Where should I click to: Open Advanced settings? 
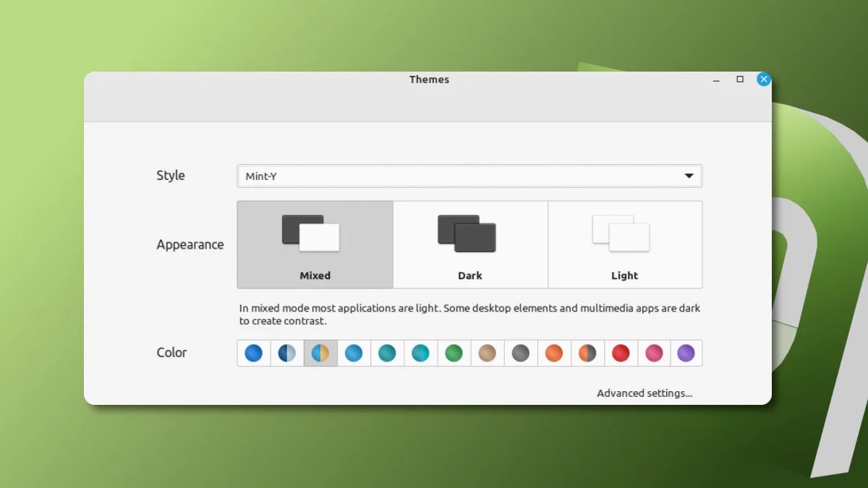[x=644, y=393]
